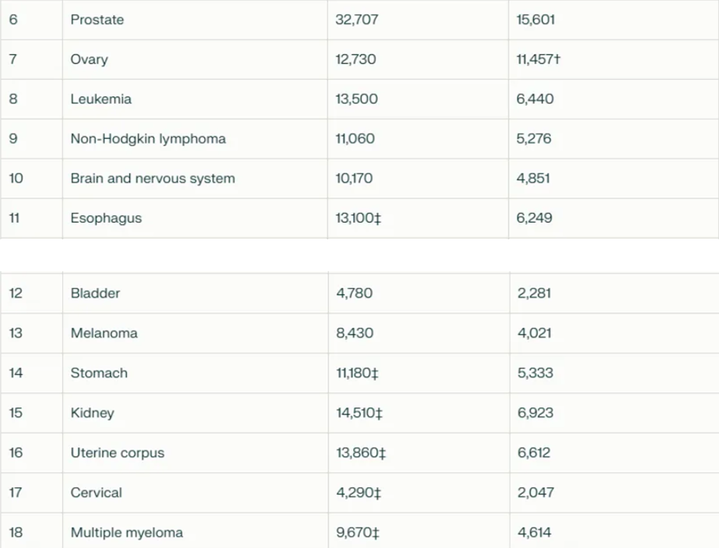The image size is (719, 548).
Task: Select the Cervical table cell
Action: pos(96,493)
